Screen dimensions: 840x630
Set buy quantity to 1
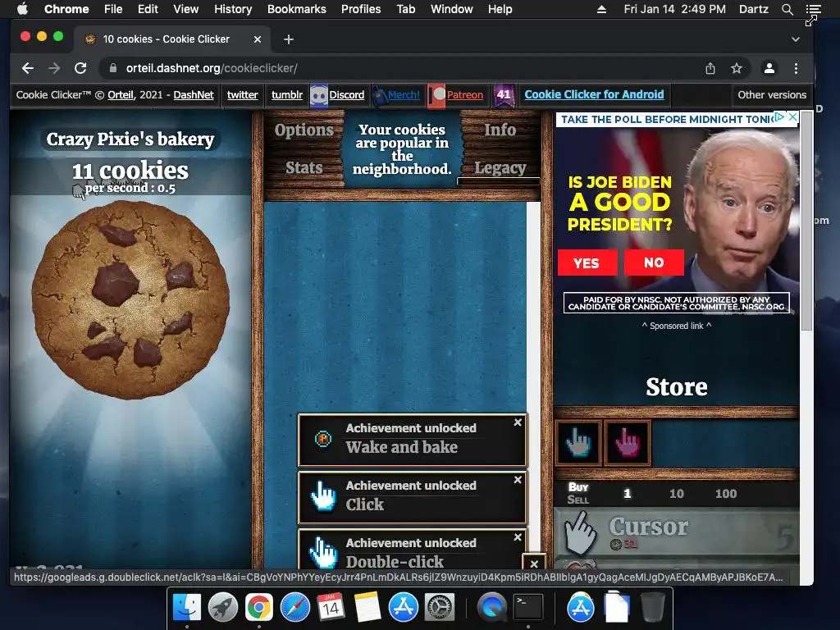pyautogui.click(x=628, y=493)
